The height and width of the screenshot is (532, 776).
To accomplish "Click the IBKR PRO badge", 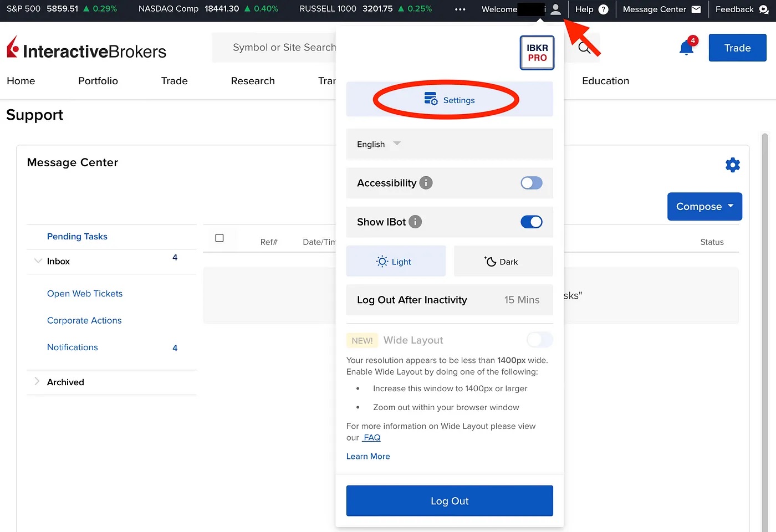I will coord(537,53).
